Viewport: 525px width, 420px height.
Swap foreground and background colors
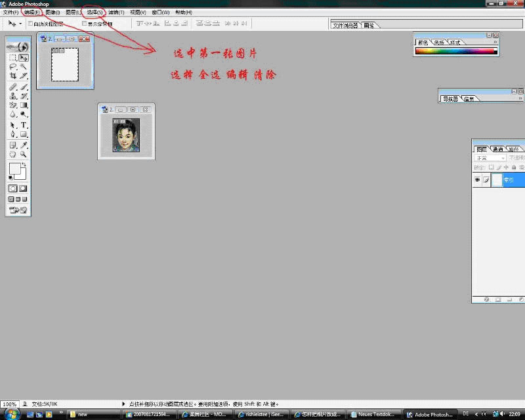point(24,165)
